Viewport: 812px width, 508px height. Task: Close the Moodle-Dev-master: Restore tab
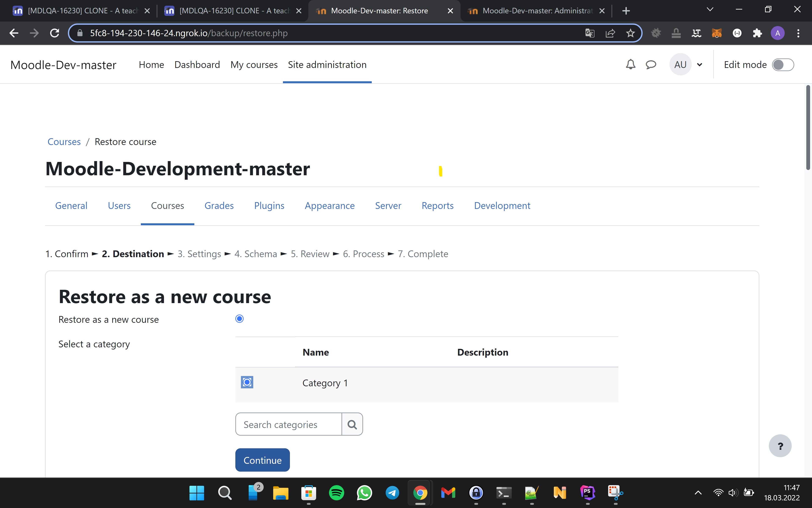click(x=450, y=11)
